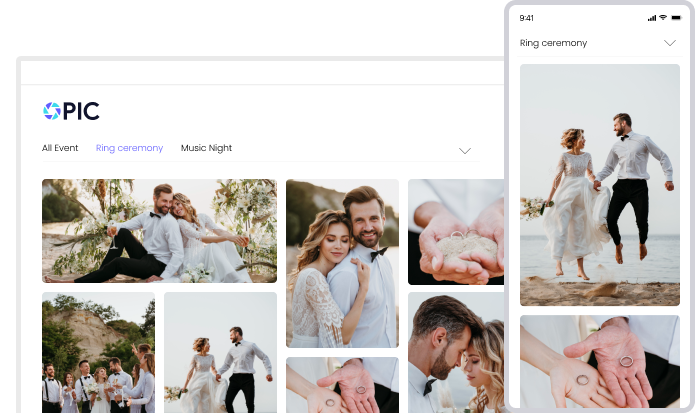
Task: Switch to the All Event tab
Action: tap(60, 148)
